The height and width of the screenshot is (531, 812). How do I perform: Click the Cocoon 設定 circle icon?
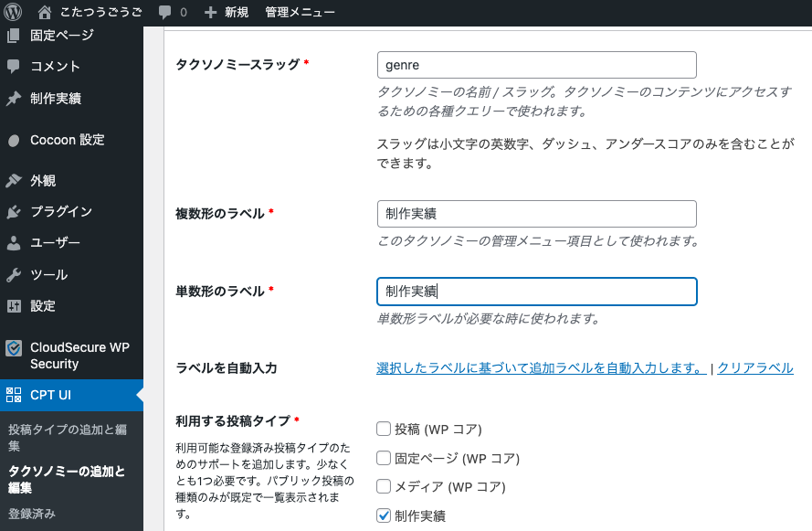(x=14, y=141)
